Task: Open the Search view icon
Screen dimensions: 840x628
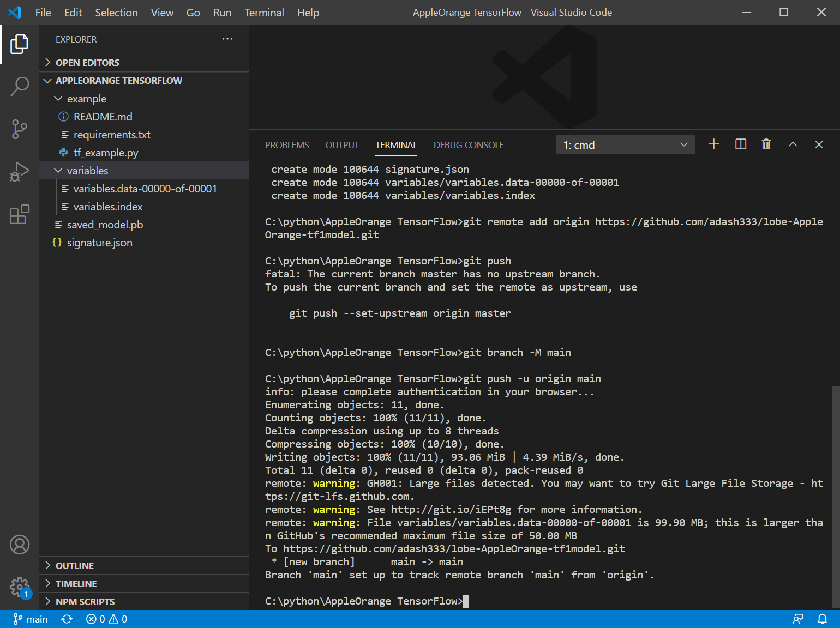Action: tap(20, 87)
